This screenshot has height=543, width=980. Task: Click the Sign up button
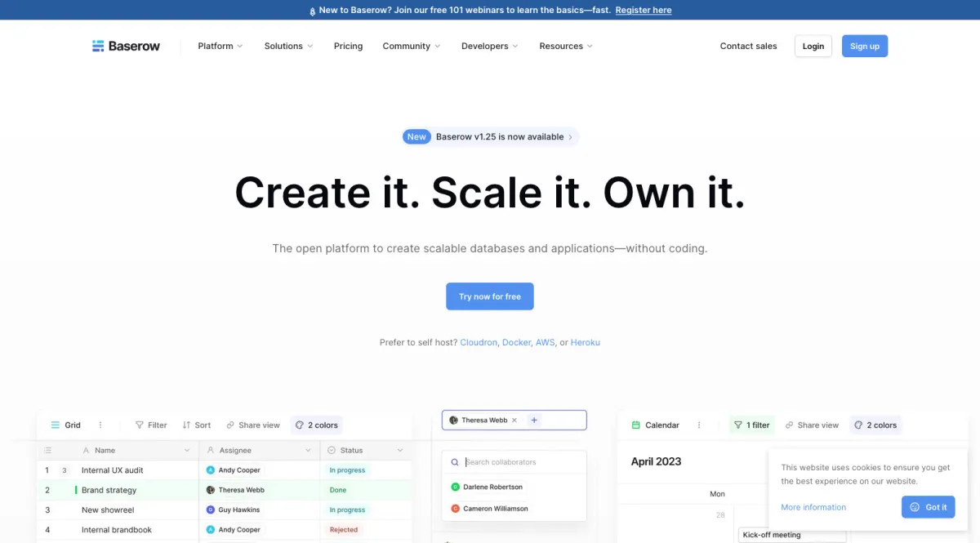[864, 46]
